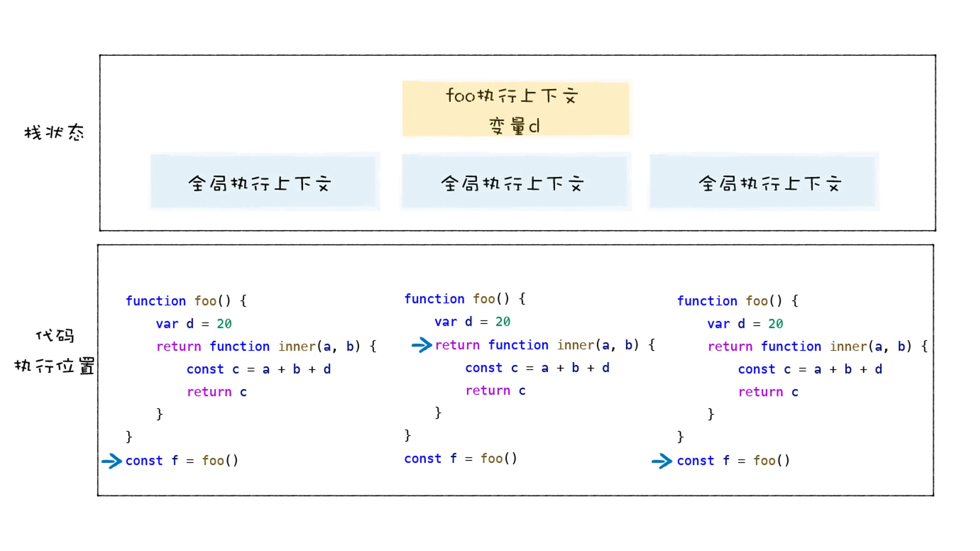Select the 全局执行上下文 center block
980x551 pixels.
click(513, 182)
